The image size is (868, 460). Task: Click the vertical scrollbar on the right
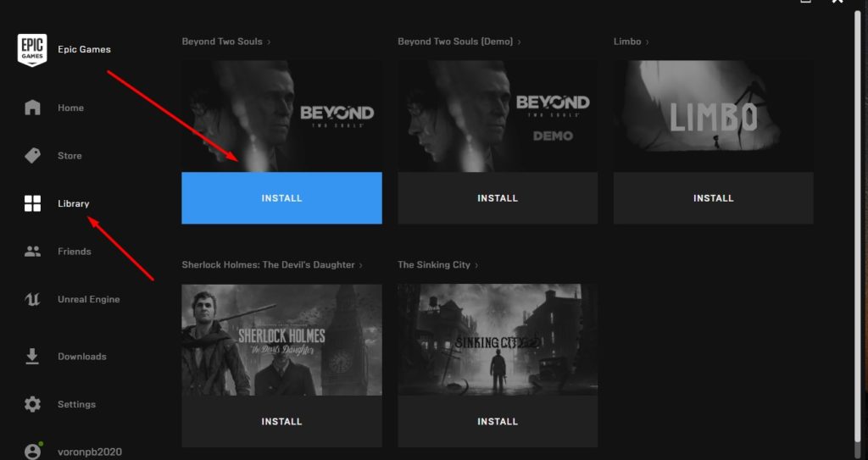click(x=857, y=229)
